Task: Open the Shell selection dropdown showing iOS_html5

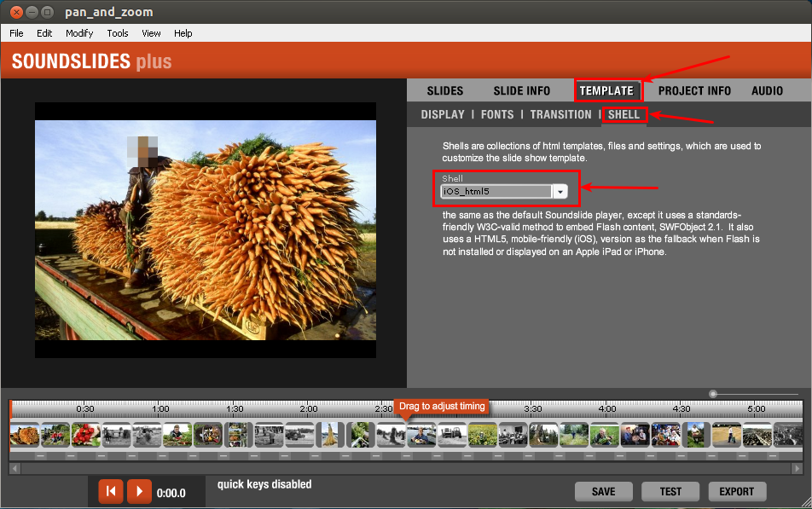Action: (x=561, y=191)
